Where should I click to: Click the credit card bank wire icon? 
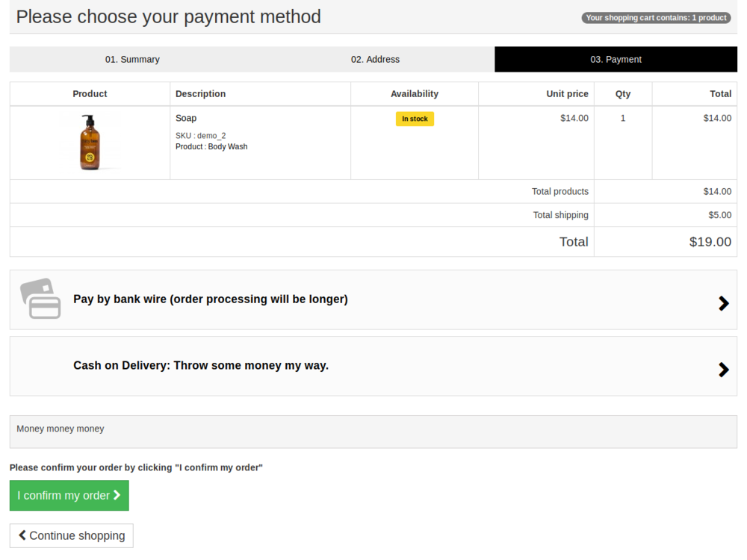(x=40, y=299)
